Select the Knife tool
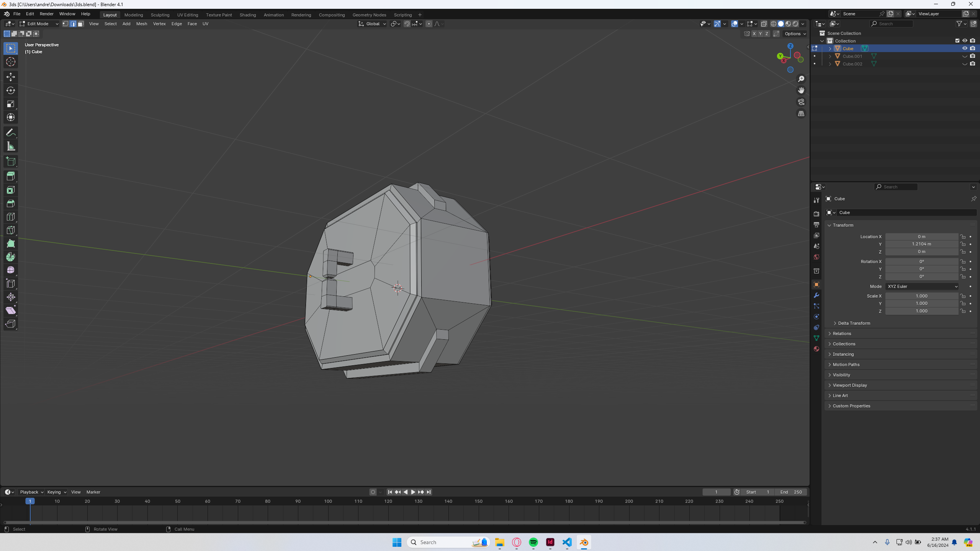The width and height of the screenshot is (980, 551). coord(11,230)
